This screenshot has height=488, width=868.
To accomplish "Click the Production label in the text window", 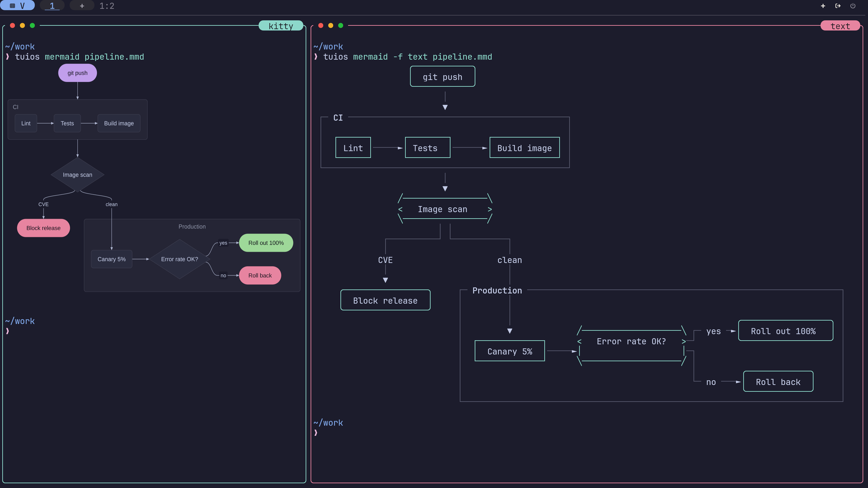I will point(497,291).
